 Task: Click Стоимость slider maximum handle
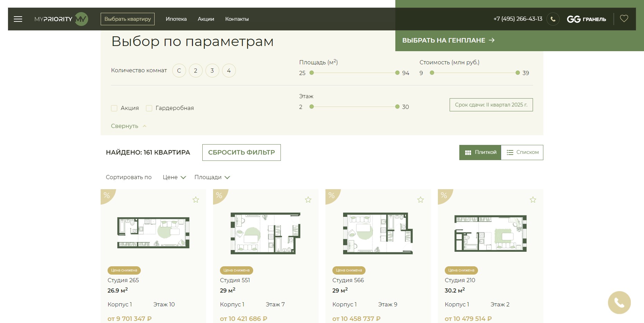(518, 73)
